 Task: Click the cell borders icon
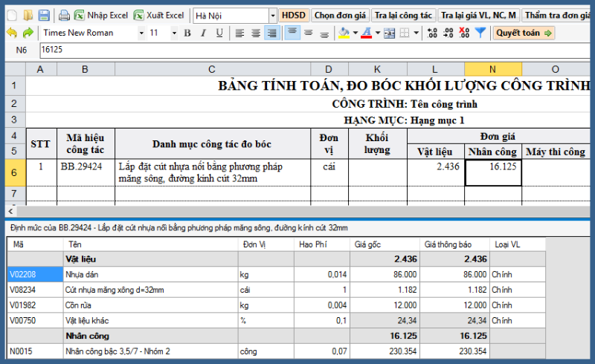coord(405,33)
